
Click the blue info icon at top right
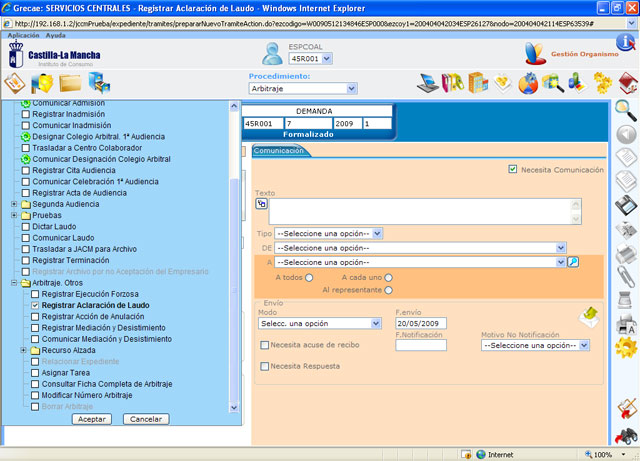coord(625,42)
